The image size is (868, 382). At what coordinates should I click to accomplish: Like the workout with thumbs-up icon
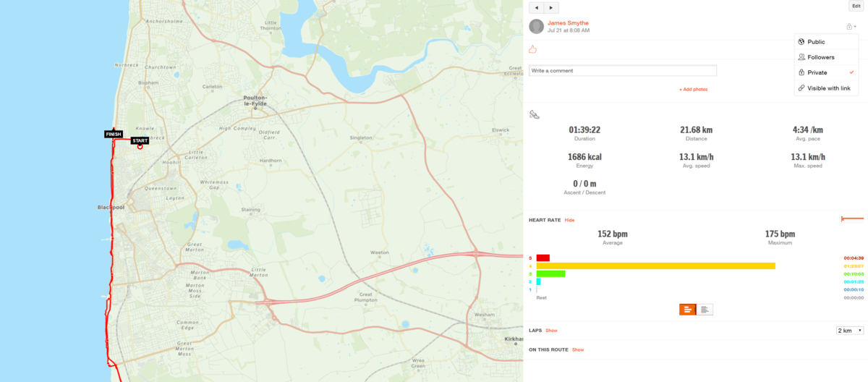(x=533, y=49)
